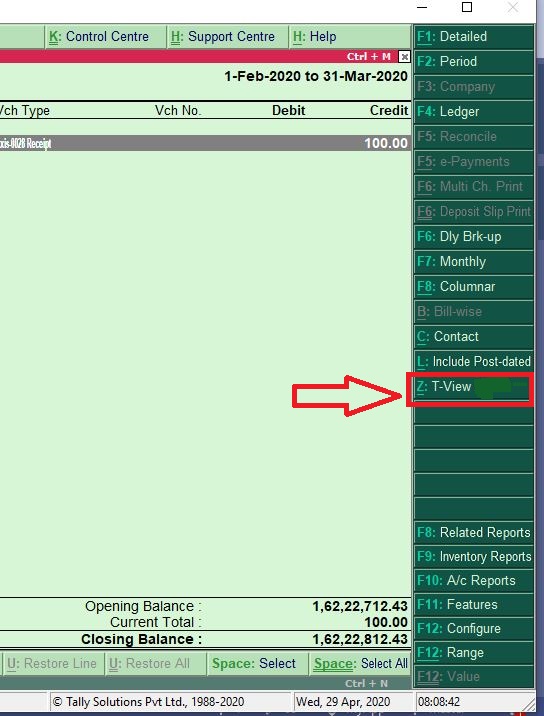Open F11: Features settings
Viewport: 544px width, 716px height.
point(474,605)
